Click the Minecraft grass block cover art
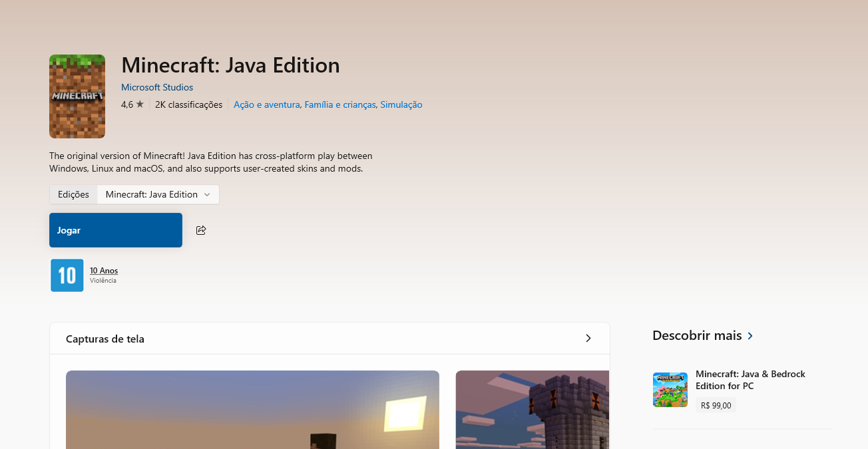The image size is (868, 449). (77, 96)
